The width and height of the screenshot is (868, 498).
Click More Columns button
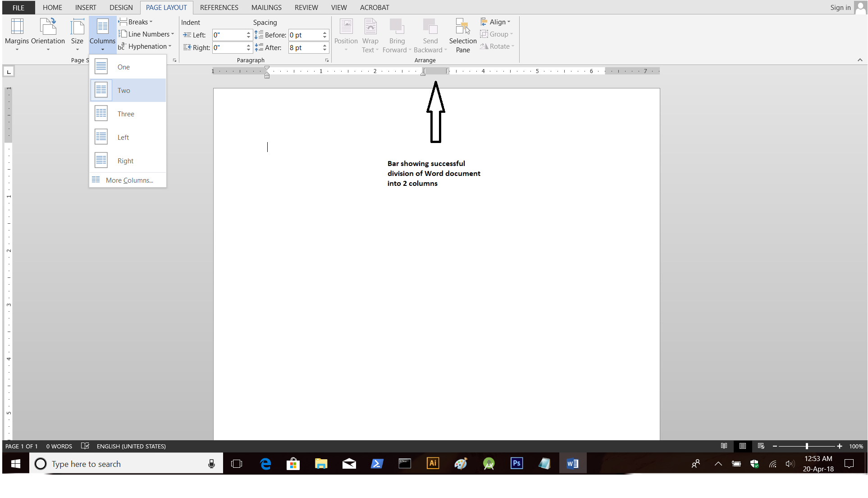click(x=129, y=180)
